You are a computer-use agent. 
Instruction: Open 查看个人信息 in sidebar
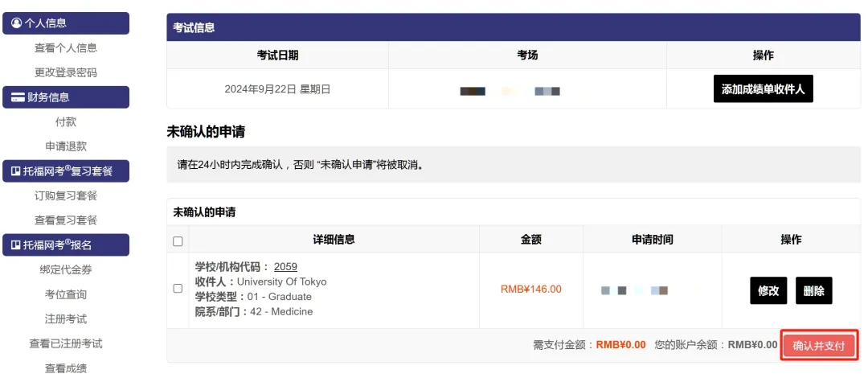[x=66, y=48]
